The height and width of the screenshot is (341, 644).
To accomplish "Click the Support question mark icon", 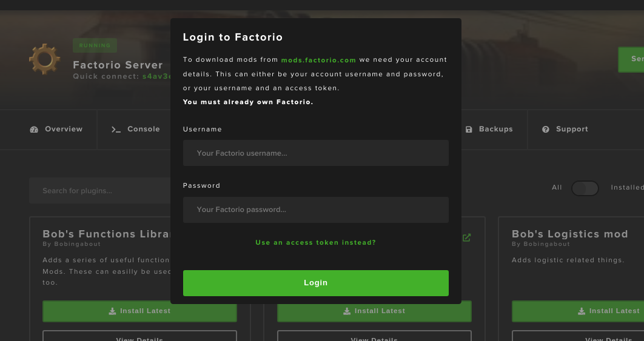I will point(545,129).
